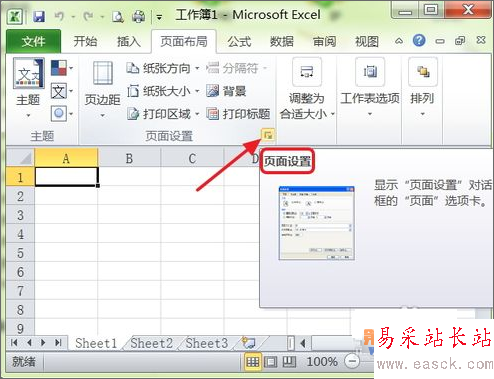The width and height of the screenshot is (494, 379).
Task: Select row 5 header
Action: pyautogui.click(x=20, y=253)
